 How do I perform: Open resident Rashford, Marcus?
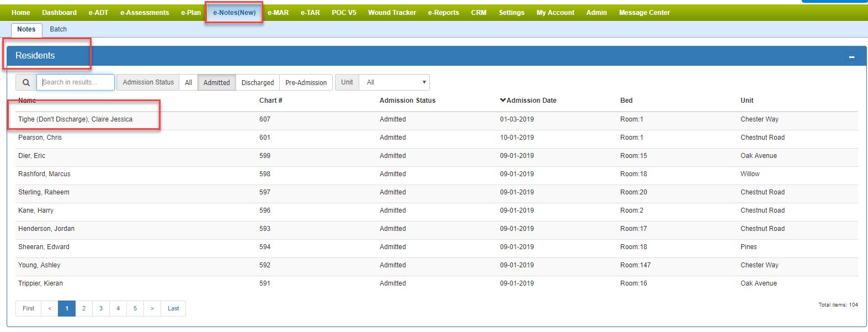(44, 174)
